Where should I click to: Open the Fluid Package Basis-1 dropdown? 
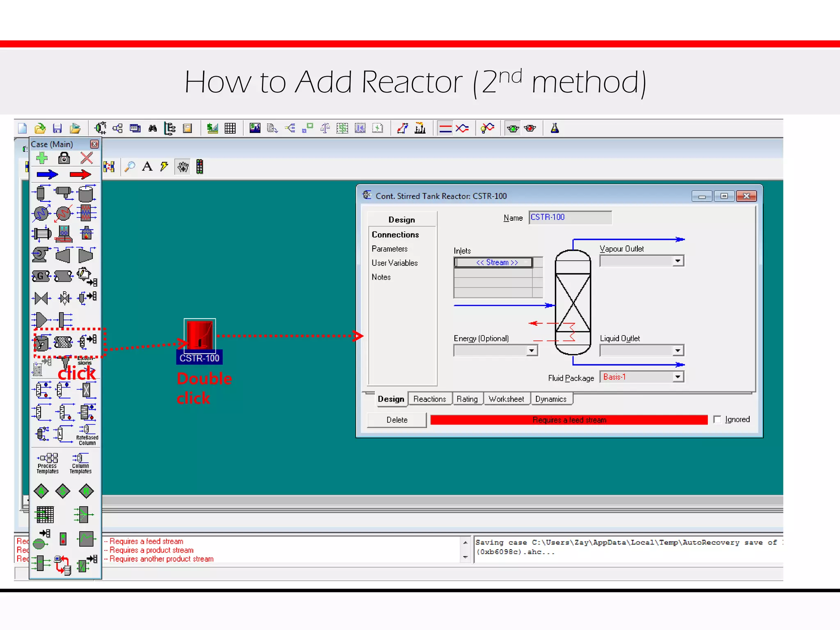678,377
